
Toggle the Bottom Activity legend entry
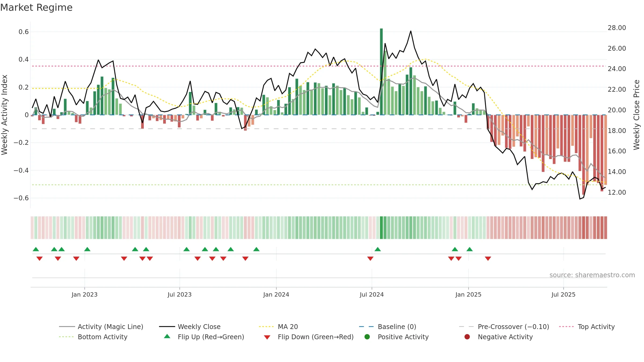(93, 337)
